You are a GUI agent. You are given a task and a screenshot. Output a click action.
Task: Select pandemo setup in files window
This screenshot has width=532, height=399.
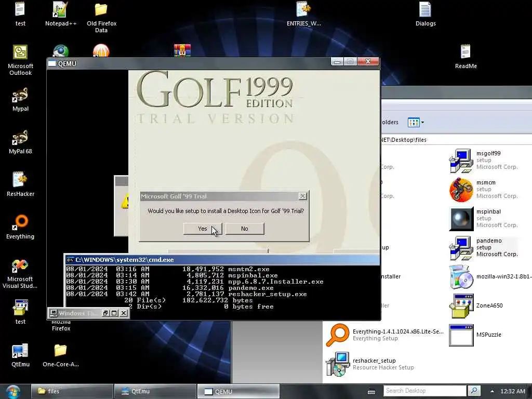pos(484,248)
